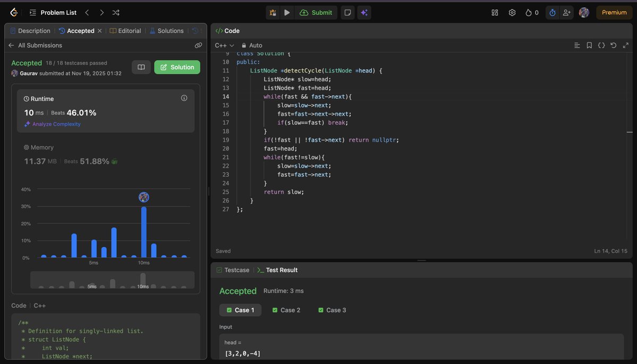Open the notes sticky icon
The height and width of the screenshot is (364, 637).
tap(347, 12)
